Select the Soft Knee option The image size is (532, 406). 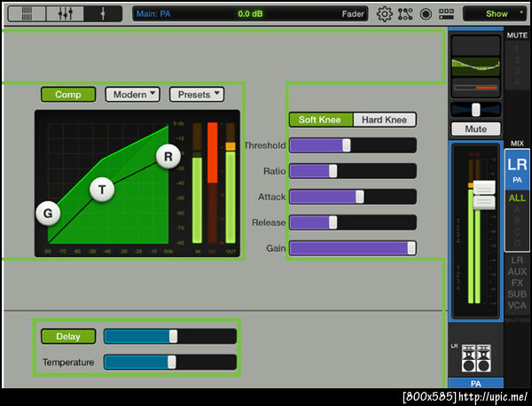pyautogui.click(x=321, y=120)
